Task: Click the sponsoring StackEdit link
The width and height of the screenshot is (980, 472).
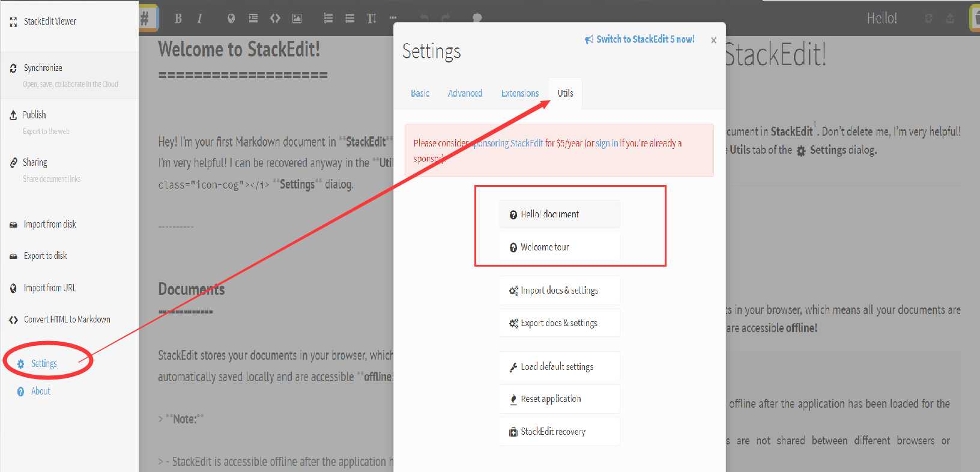Action: (x=507, y=144)
